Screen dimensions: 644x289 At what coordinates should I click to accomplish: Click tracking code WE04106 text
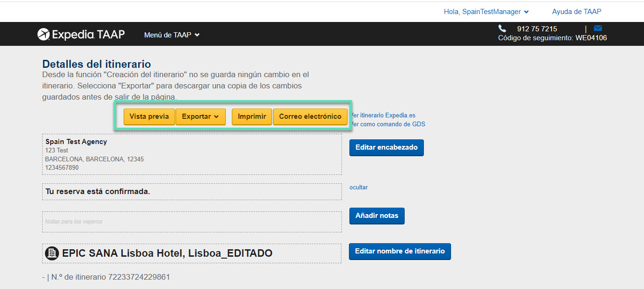591,38
